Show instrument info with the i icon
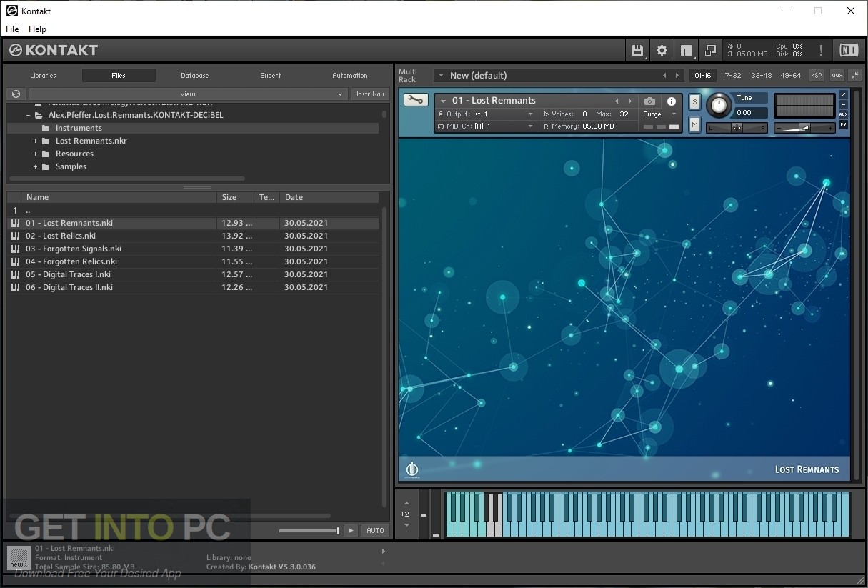The width and height of the screenshot is (868, 588). click(672, 101)
